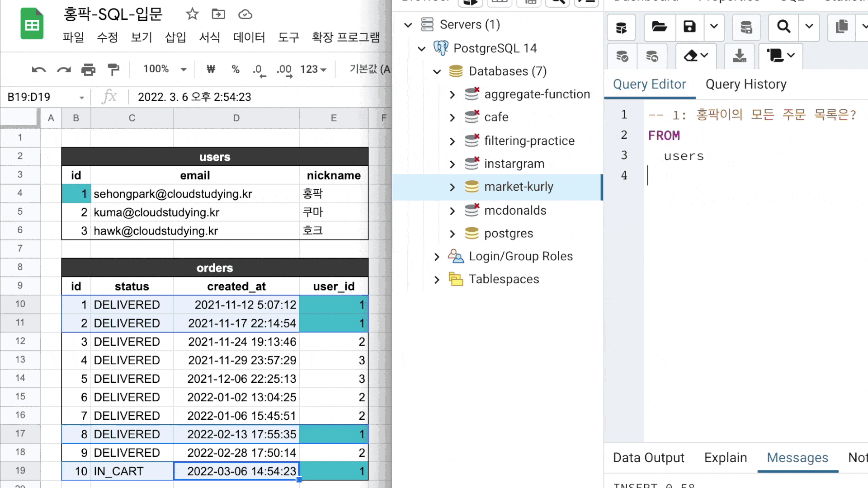This screenshot has width=868, height=488.
Task: Select the paint format tool
Action: point(113,70)
